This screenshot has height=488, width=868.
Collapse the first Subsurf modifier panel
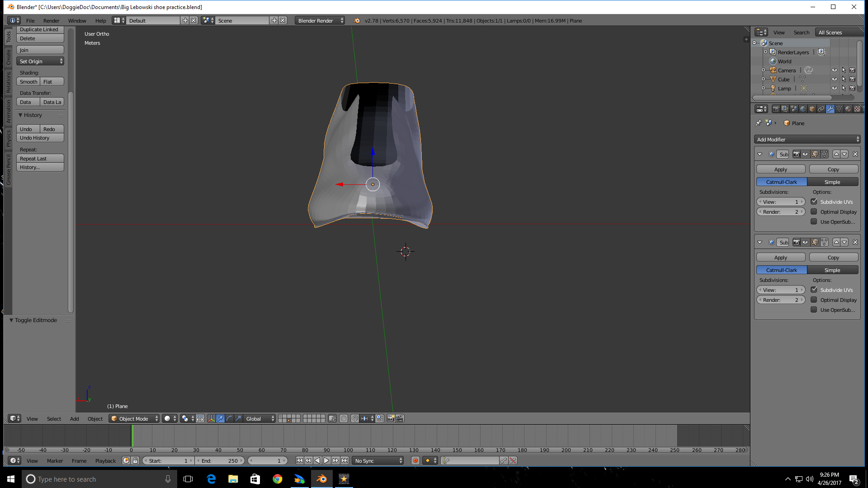point(760,154)
